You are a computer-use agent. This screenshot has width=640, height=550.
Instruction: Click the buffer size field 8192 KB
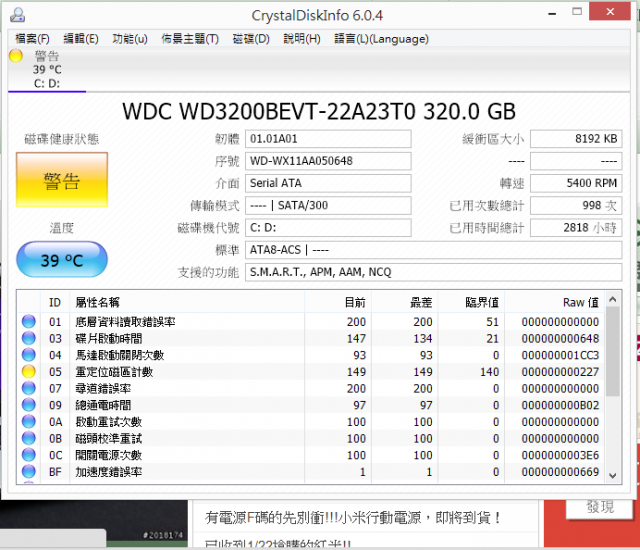(x=576, y=139)
